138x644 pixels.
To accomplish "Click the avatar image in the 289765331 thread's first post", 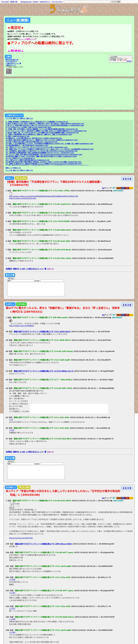I will 11,320.
